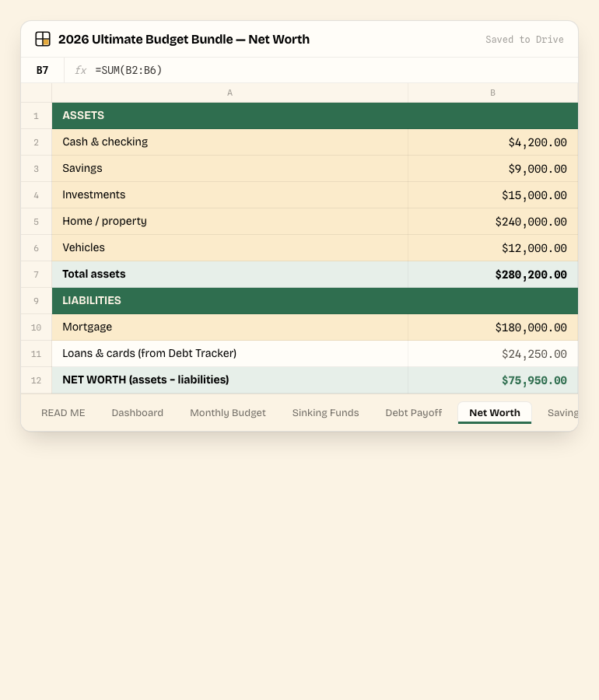Select the Net Worth tab
The image size is (599, 700).
click(x=495, y=412)
